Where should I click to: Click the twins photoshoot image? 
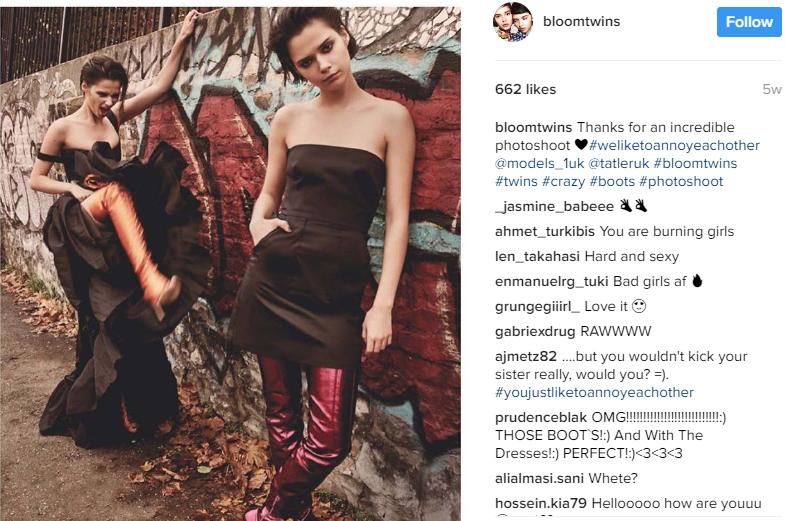[x=231, y=263]
